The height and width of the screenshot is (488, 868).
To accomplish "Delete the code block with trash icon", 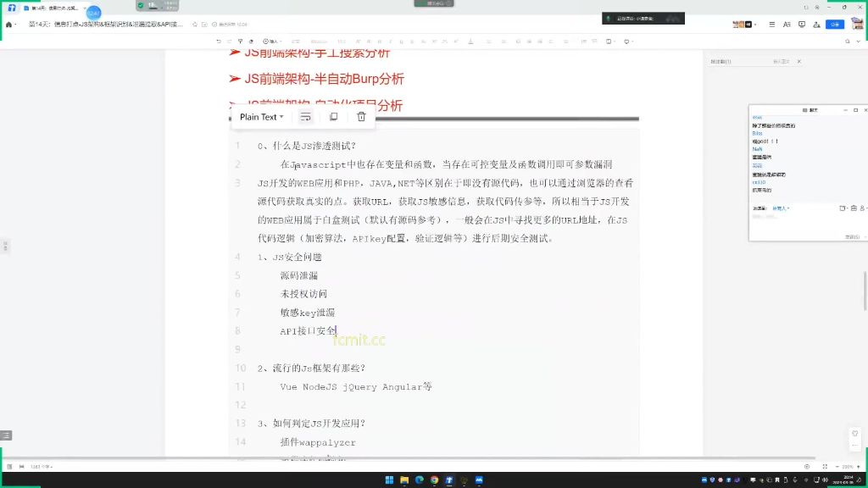I will coord(361,117).
